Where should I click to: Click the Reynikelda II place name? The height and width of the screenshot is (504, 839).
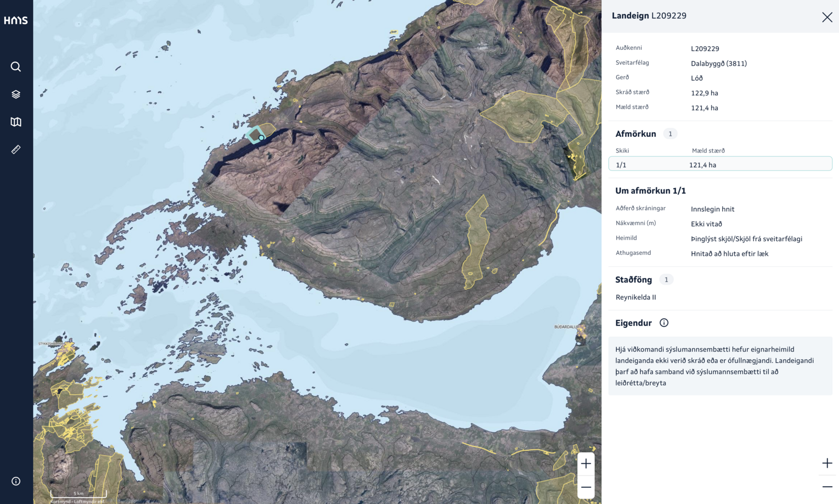[636, 297]
